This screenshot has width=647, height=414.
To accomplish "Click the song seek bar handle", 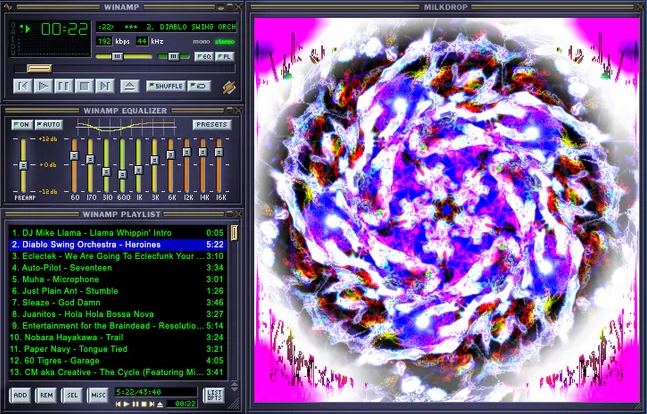I will click(x=40, y=68).
